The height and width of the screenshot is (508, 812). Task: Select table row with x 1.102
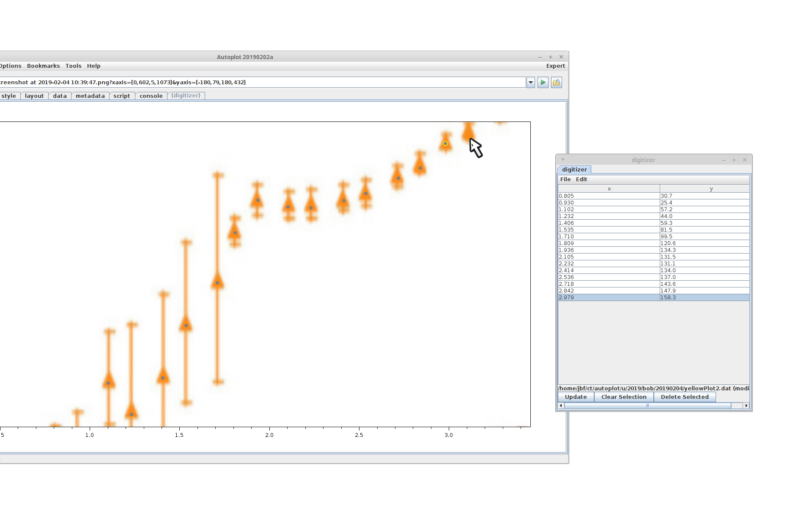click(x=654, y=210)
